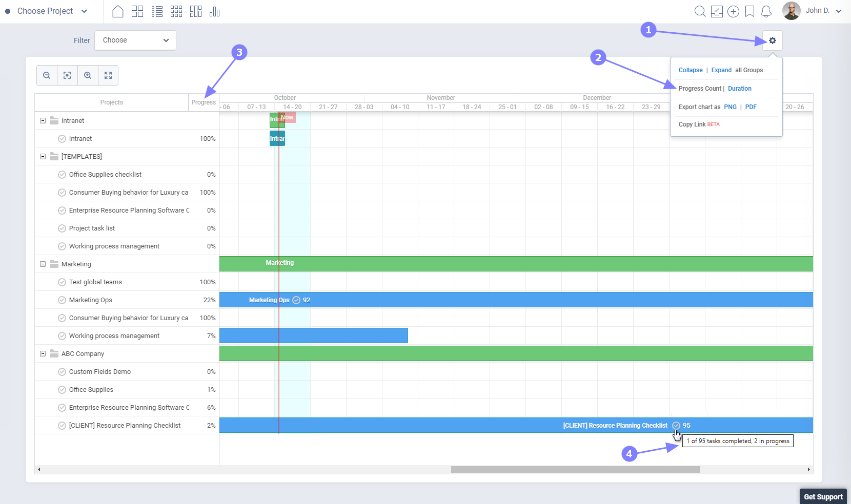Zoom out on the Gantt chart
Viewport: 851px width, 504px height.
coord(47,75)
